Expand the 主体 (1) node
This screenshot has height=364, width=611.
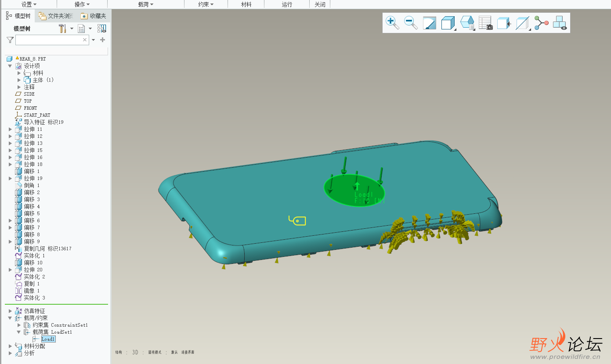(19, 80)
